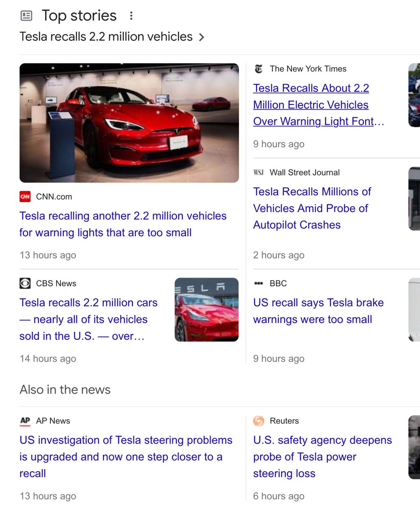Select the AP News logo
Screen dimensions: 420x510
tap(25, 421)
